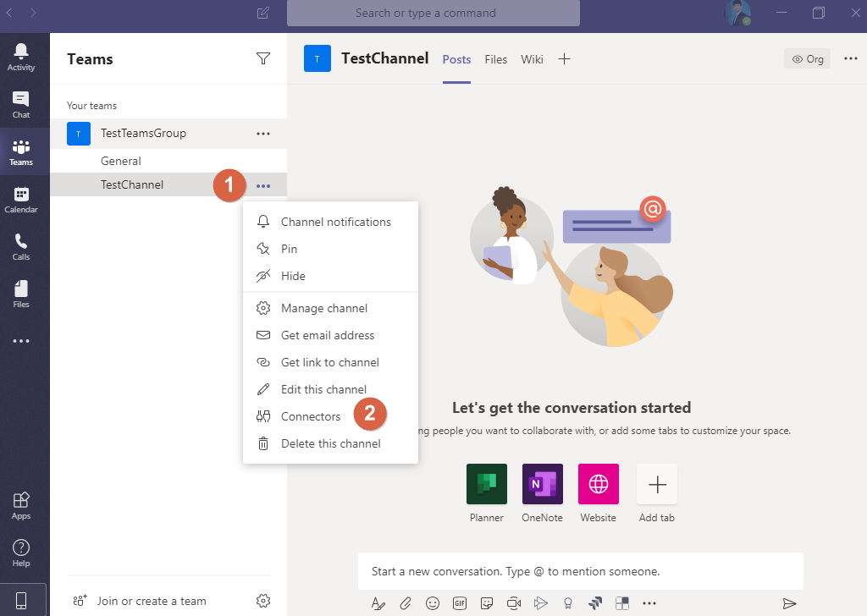Click the Stream icon in compose toolbar

pos(541,603)
